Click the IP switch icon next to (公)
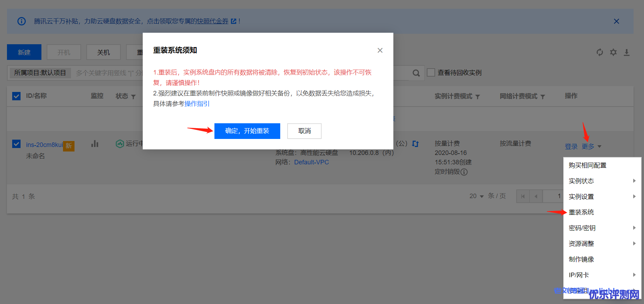This screenshot has width=644, height=304. [x=415, y=143]
